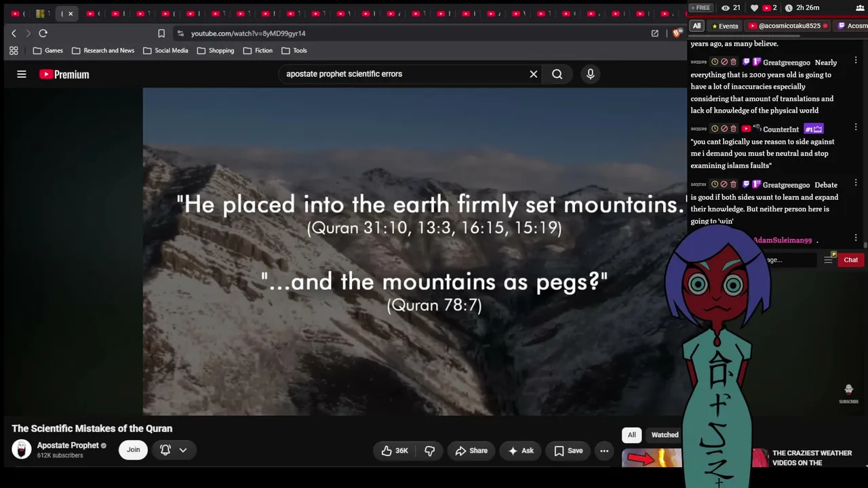Close the active browser tab
This screenshot has height=488, width=868.
click(x=71, y=14)
